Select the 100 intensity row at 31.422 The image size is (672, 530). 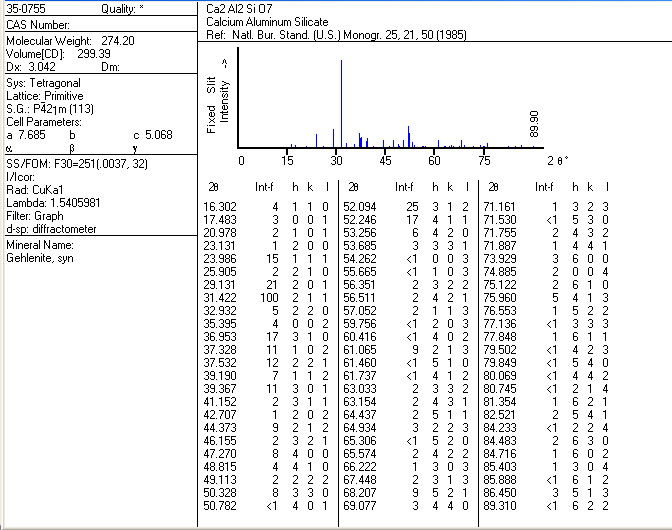266,298
